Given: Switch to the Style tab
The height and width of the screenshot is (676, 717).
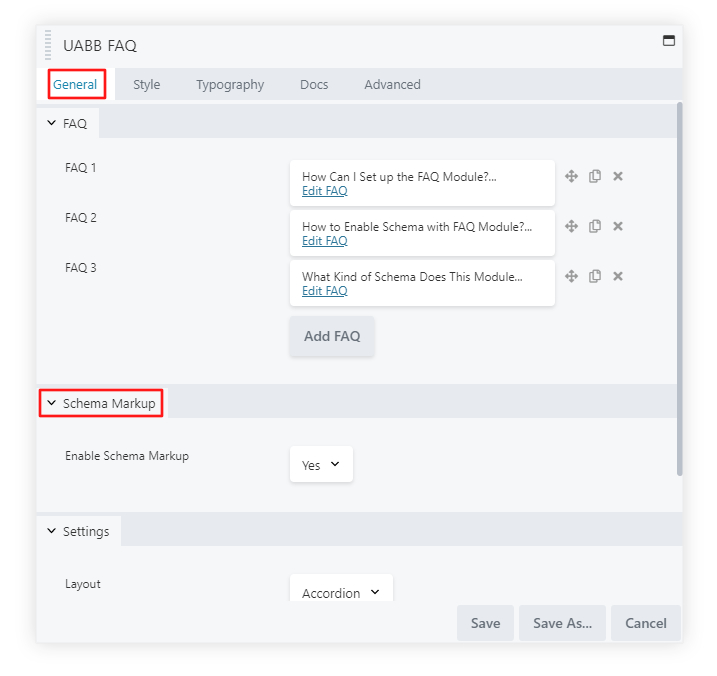Looking at the screenshot, I should (x=147, y=85).
